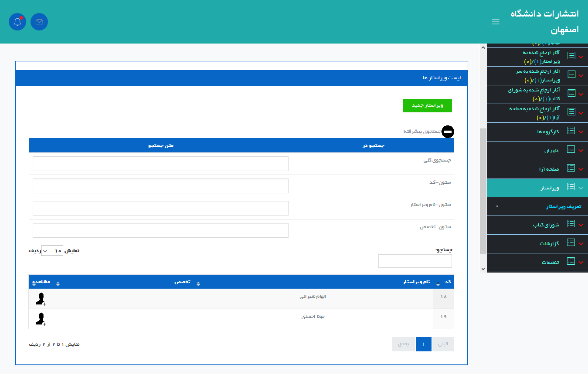Click the جستجوی کلی search input field
588x374 pixels.
(160, 164)
